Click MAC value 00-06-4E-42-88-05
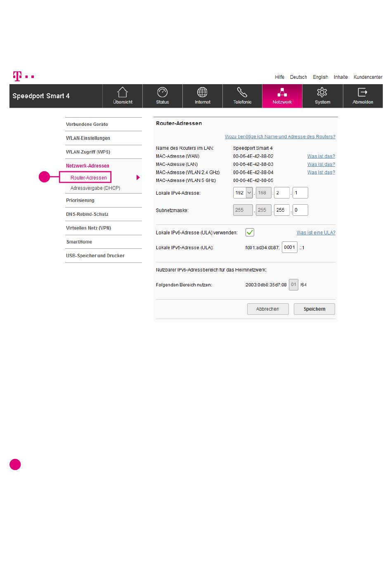Viewport: 392px width, 588px height. coord(253,180)
